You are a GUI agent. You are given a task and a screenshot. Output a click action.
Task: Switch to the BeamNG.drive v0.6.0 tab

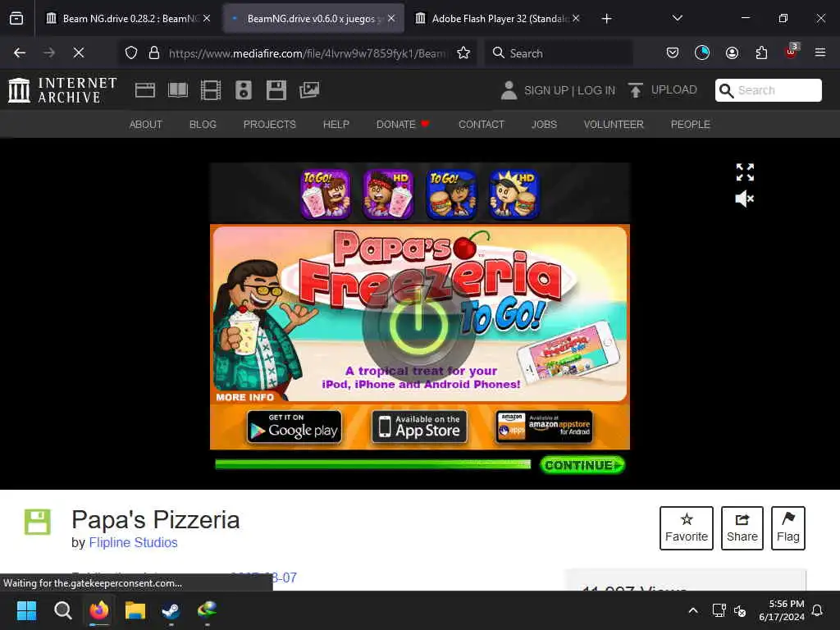pyautogui.click(x=313, y=18)
